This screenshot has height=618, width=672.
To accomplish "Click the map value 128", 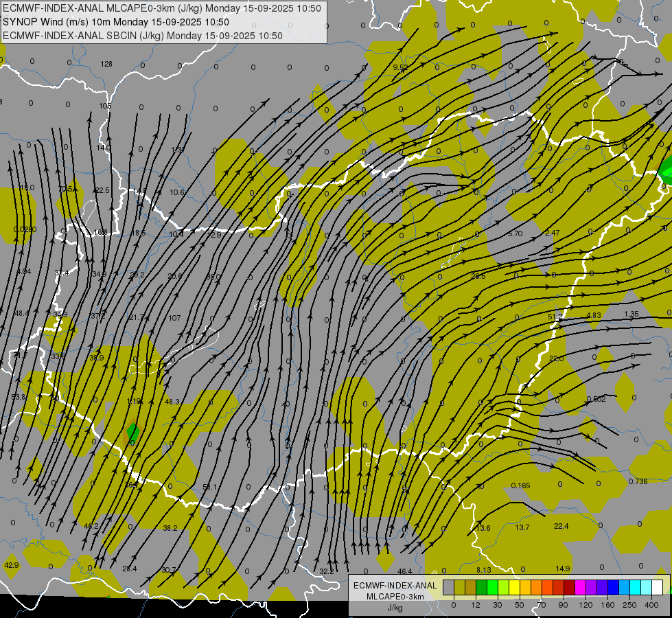I will click(x=106, y=64).
